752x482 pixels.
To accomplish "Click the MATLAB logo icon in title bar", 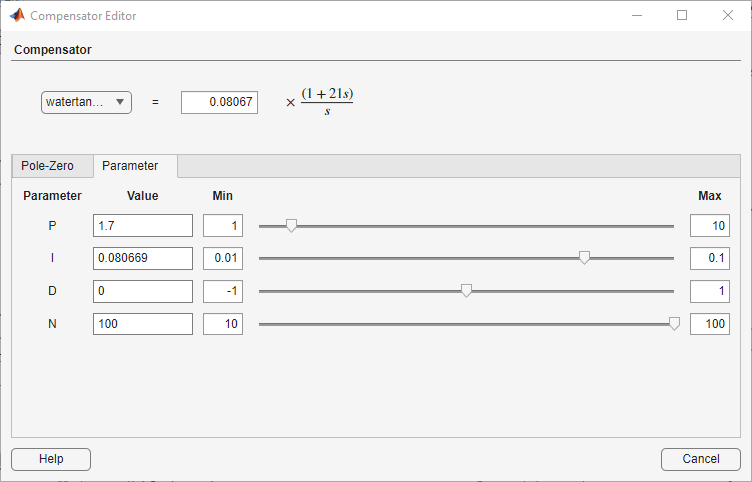I will [17, 15].
